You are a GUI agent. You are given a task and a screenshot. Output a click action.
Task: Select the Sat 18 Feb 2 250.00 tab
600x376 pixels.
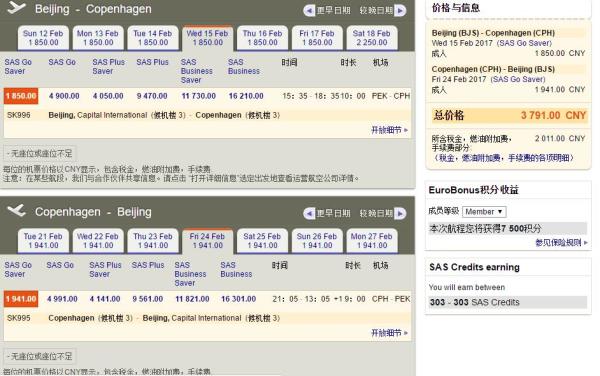click(372, 38)
